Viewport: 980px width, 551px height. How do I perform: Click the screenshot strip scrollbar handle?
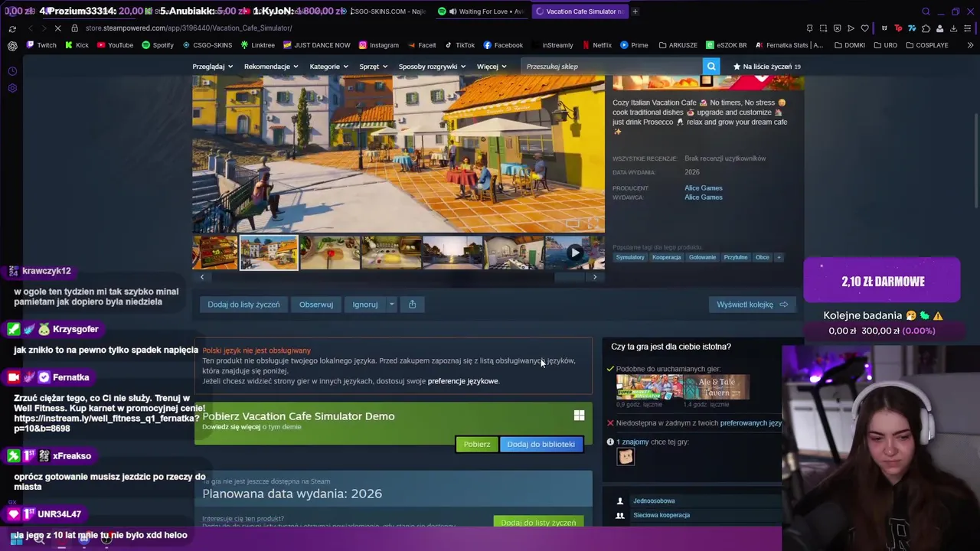(569, 277)
